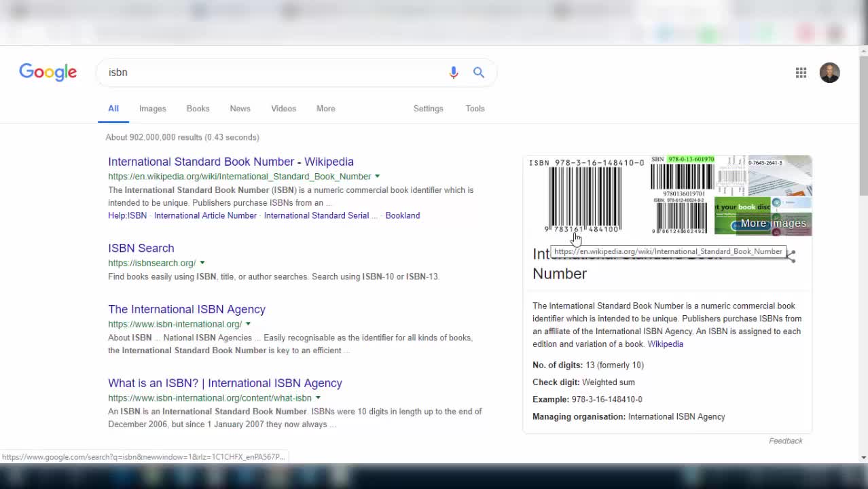
Task: Expand the dropdown arrow beside Wikipedia URL
Action: (377, 177)
